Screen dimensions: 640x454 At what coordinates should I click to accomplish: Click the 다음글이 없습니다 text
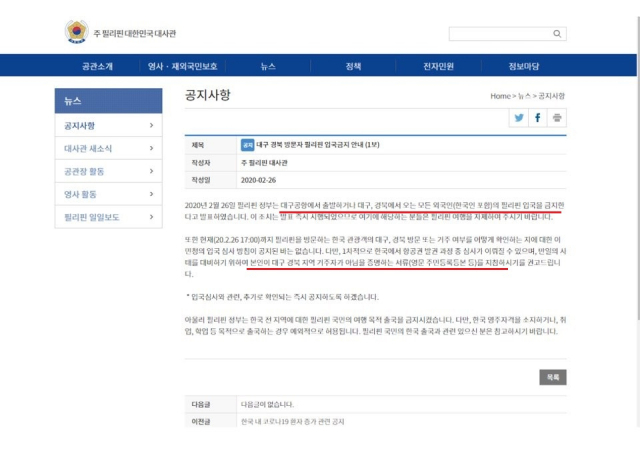[267, 404]
